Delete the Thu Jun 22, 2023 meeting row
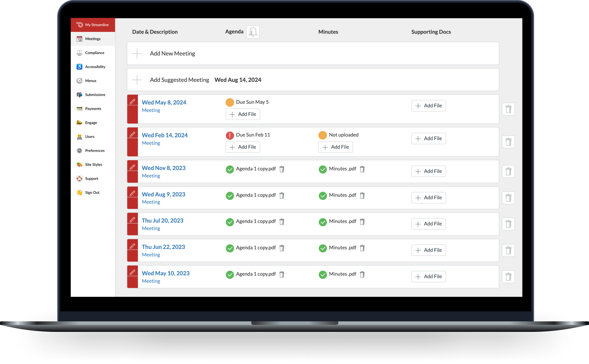589x364 pixels. [x=508, y=250]
